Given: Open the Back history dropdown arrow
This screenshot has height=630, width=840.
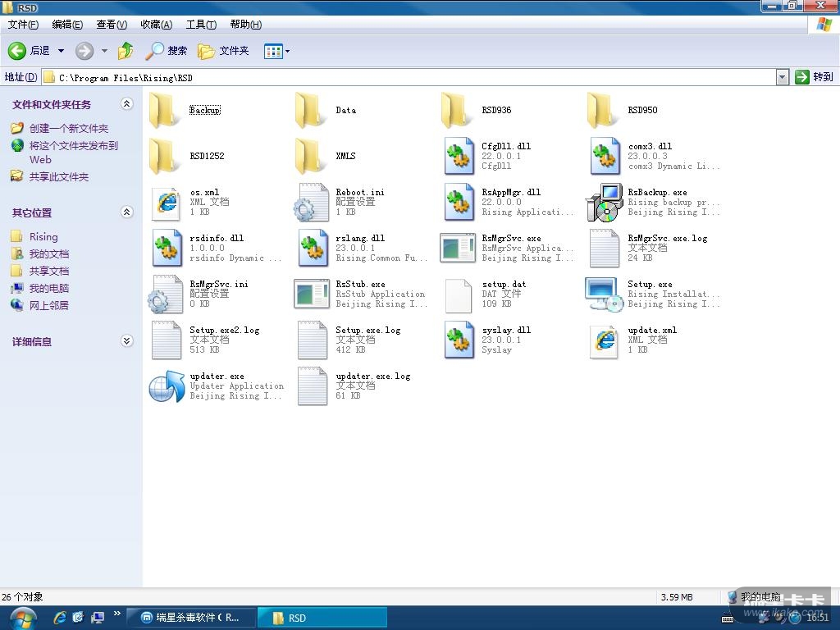Looking at the screenshot, I should (61, 51).
